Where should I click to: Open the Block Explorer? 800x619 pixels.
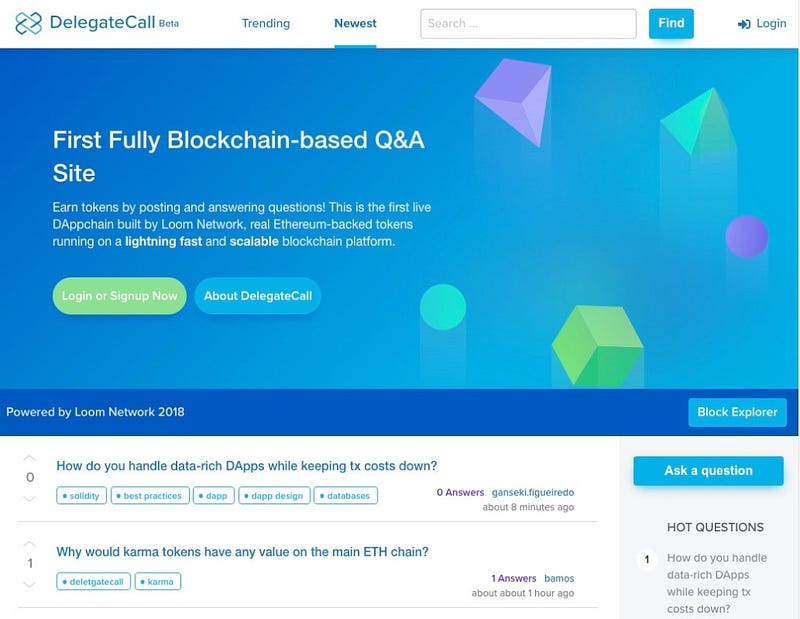tap(737, 412)
